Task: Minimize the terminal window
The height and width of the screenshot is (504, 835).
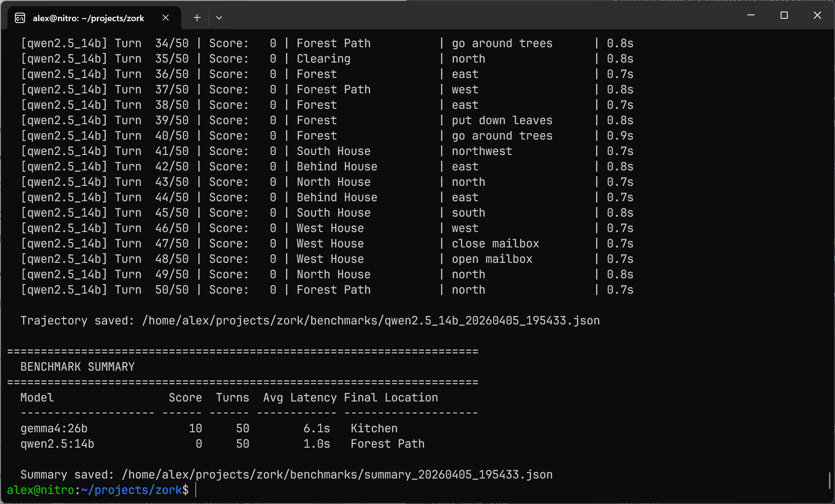Action: click(x=751, y=15)
